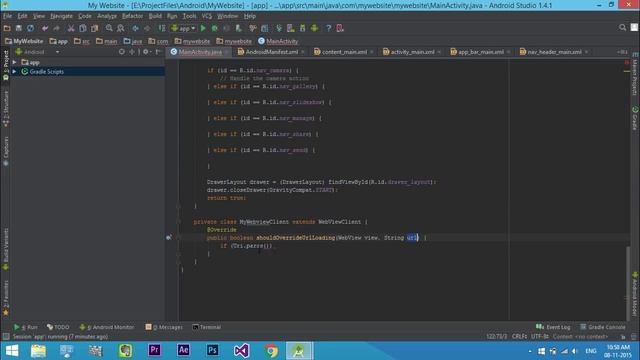The image size is (640, 360).
Task: Click the Replace toolbar icon
Action: click(121, 28)
